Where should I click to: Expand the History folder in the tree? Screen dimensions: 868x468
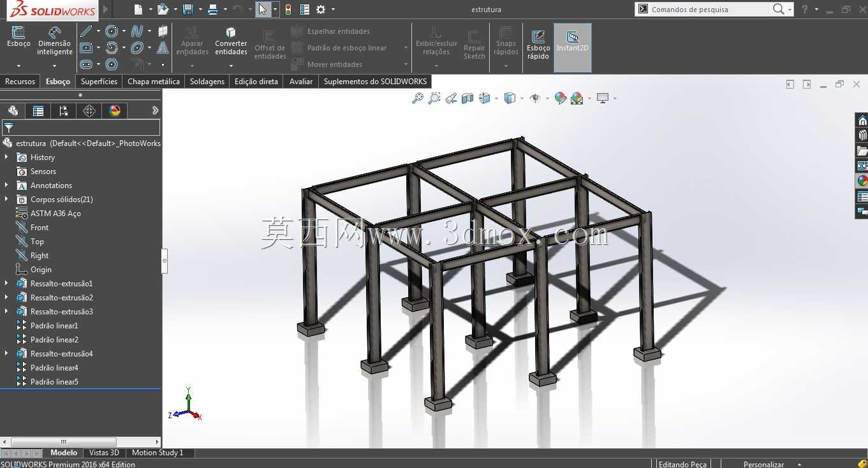coord(6,157)
